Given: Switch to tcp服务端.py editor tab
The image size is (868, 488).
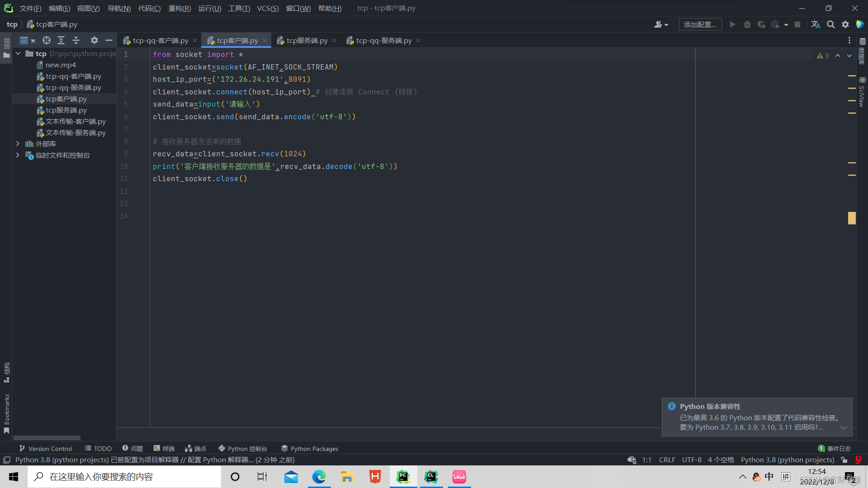Looking at the screenshot, I should 307,40.
